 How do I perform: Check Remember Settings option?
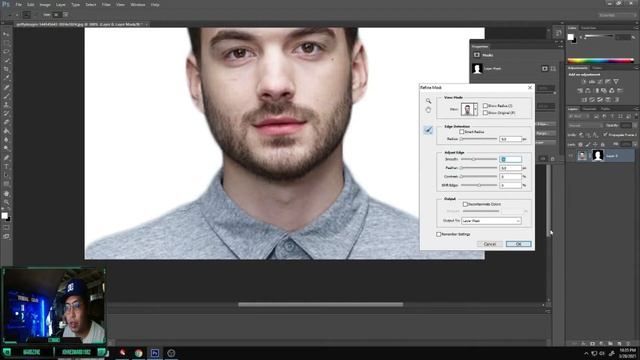[439, 234]
